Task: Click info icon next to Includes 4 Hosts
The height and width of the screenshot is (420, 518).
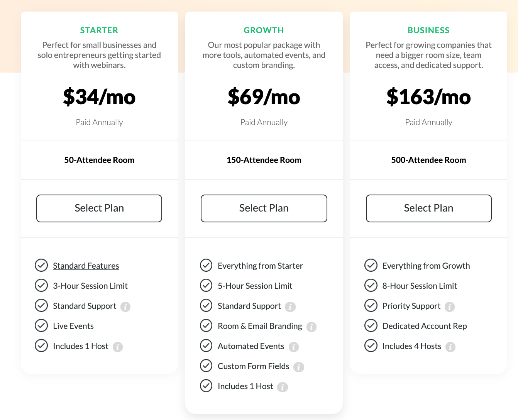Action: point(450,347)
